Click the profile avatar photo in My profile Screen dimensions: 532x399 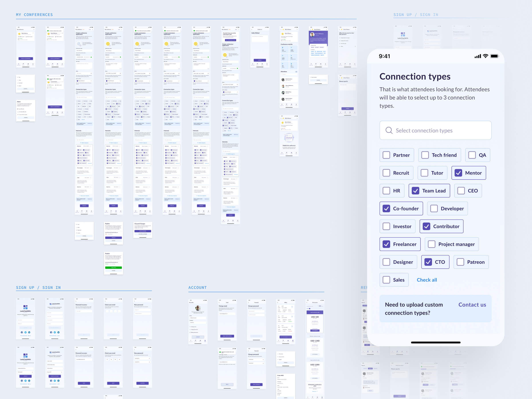[198, 308]
